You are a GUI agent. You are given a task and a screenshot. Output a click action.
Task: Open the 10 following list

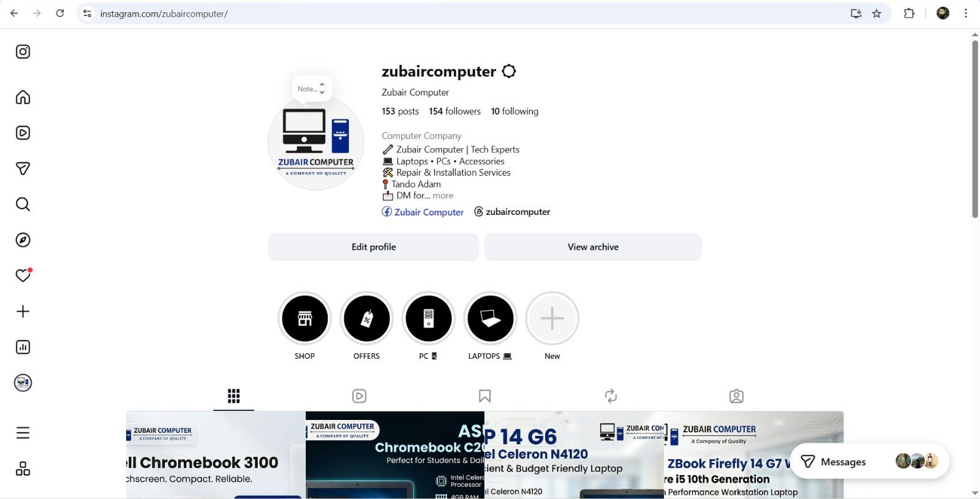coord(514,111)
